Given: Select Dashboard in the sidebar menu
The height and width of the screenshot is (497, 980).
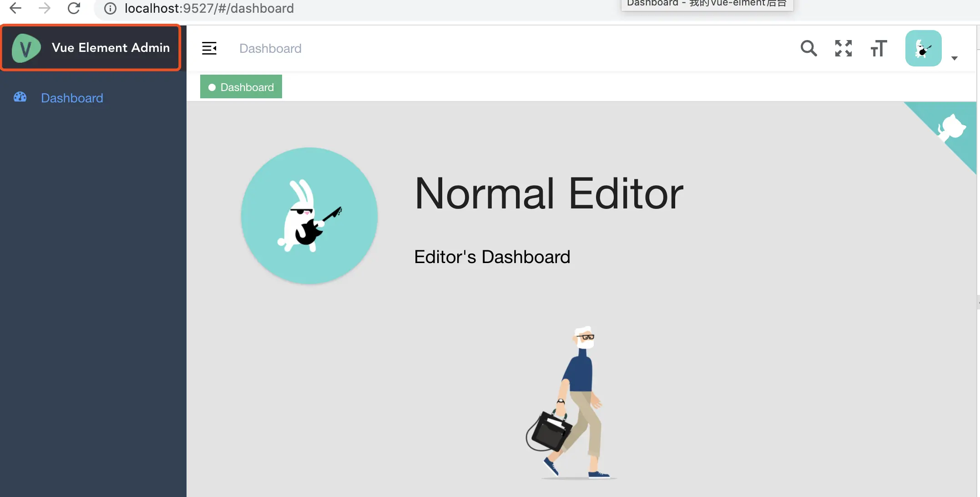Looking at the screenshot, I should click(72, 98).
